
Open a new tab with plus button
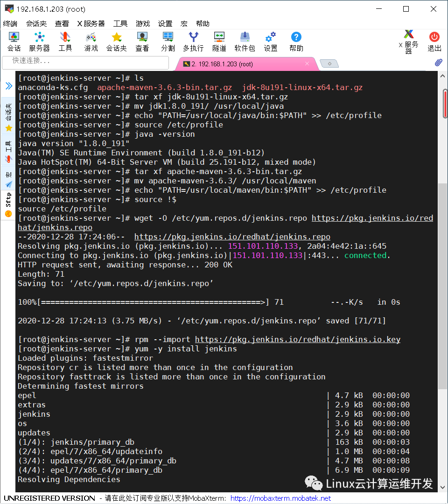[329, 63]
